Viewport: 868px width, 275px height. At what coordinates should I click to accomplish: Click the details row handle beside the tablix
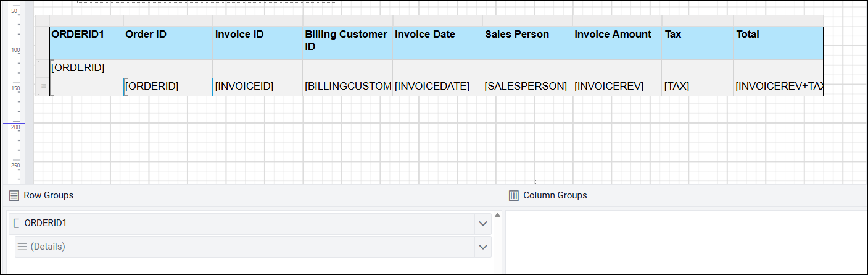[x=43, y=87]
